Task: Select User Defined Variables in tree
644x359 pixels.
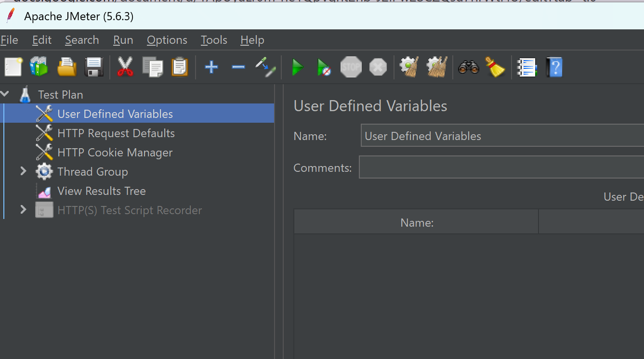Action: [x=115, y=114]
